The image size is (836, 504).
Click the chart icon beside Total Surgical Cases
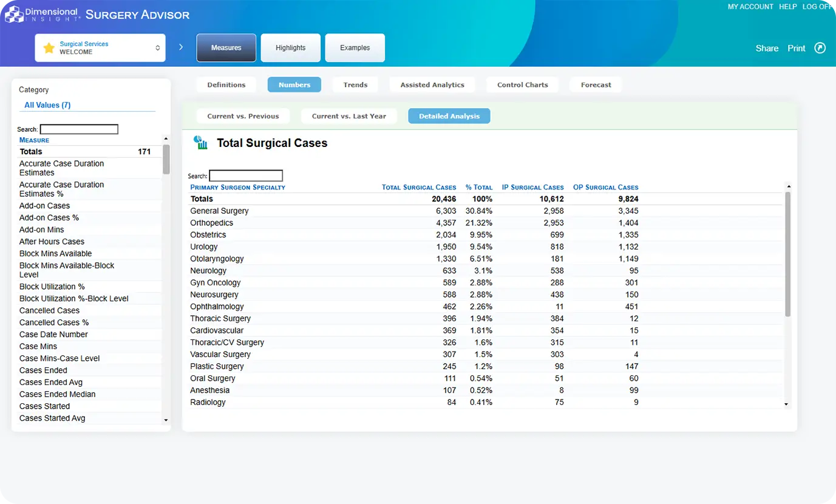click(200, 143)
